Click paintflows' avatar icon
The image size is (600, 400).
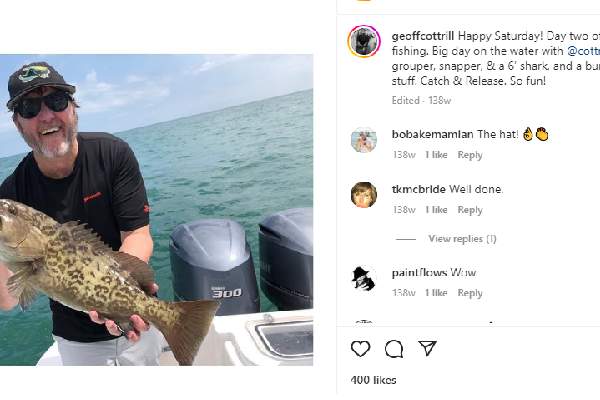363,278
